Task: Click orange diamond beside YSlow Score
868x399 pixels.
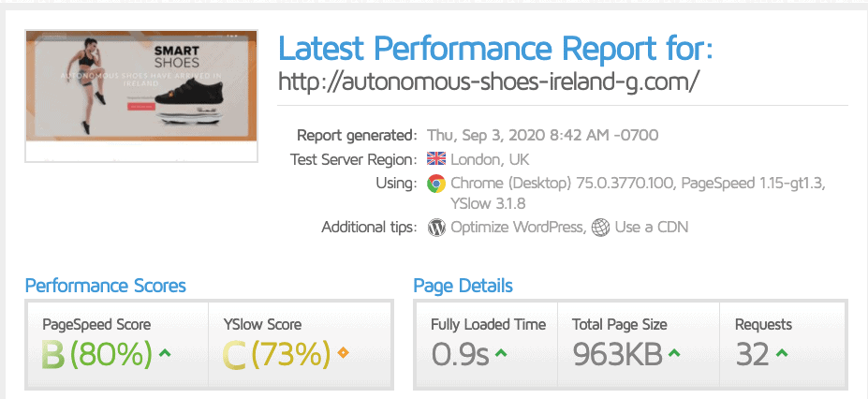Action: pyautogui.click(x=344, y=352)
